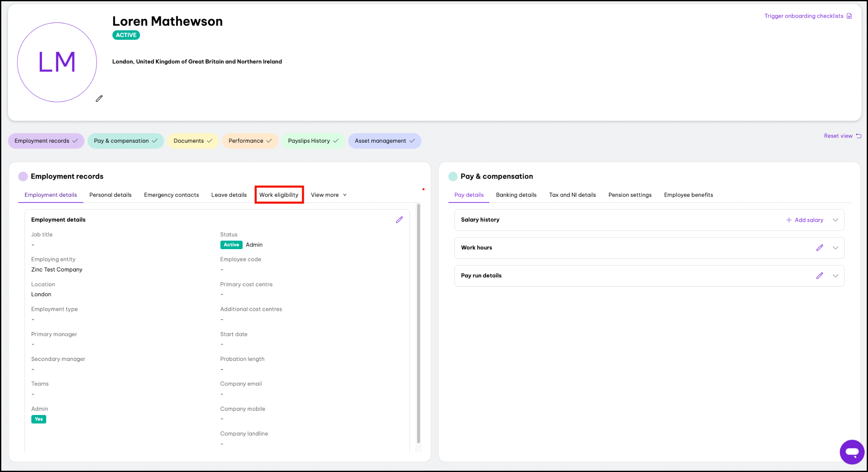This screenshot has height=472, width=868.
Task: Click the Reset view link
Action: tap(838, 136)
